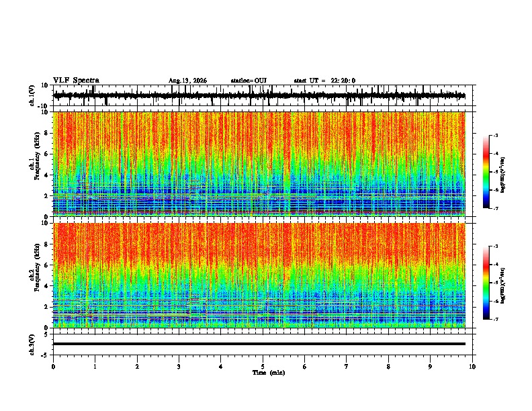Click time axis tick label 8

point(388,367)
